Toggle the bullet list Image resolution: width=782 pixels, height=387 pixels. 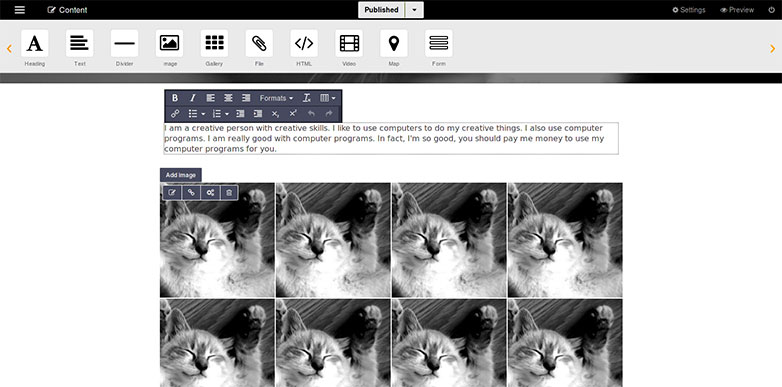pyautogui.click(x=193, y=114)
